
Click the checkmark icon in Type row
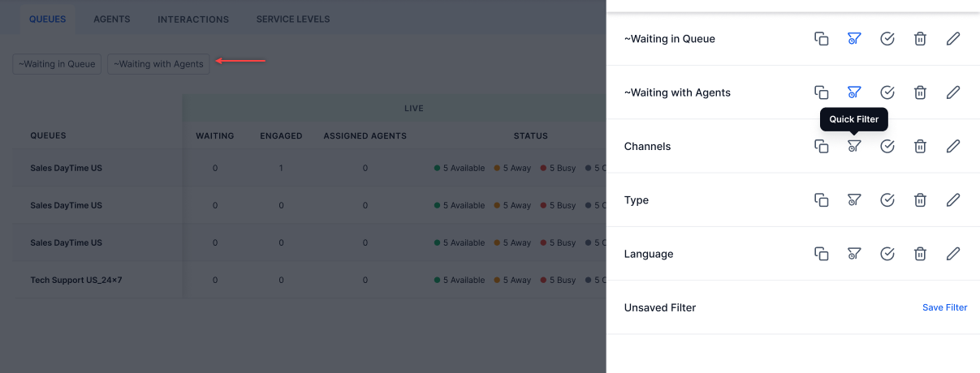click(887, 199)
